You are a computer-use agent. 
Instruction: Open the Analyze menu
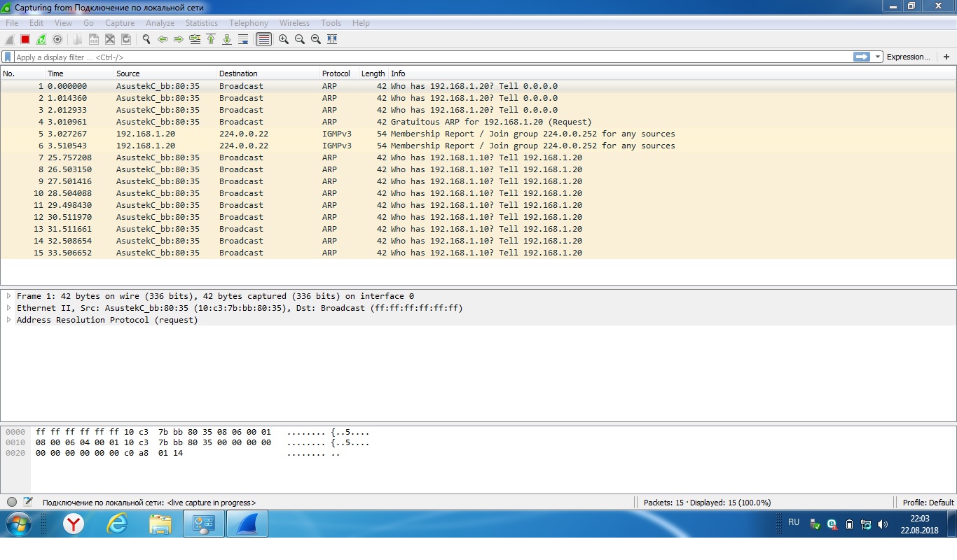[x=160, y=23]
